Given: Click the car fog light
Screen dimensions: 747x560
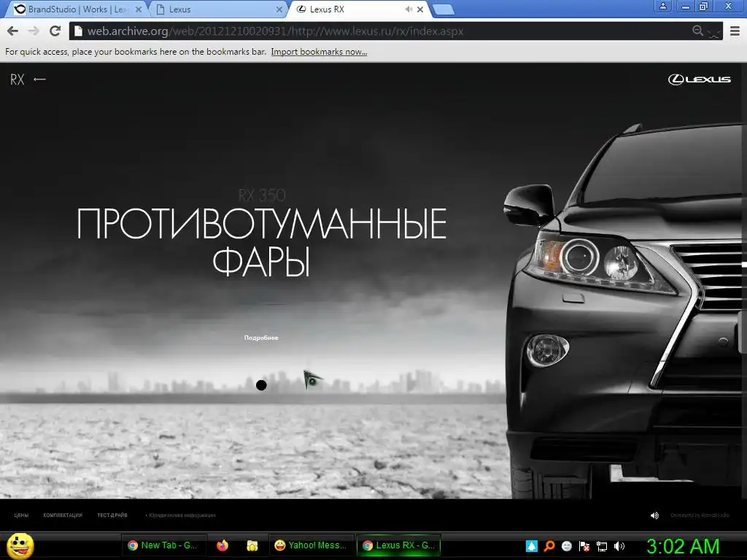Looking at the screenshot, I should click(546, 350).
